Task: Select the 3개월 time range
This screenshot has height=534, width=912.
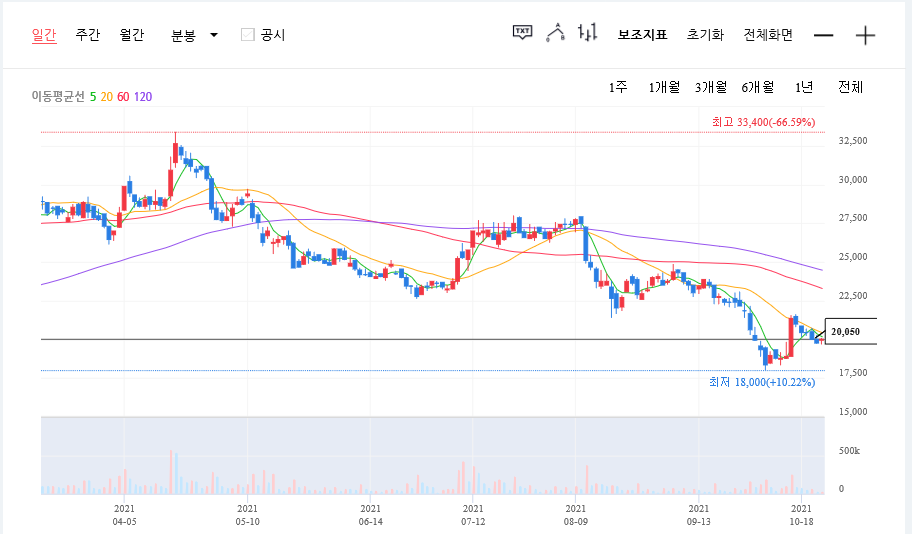Action: 711,87
